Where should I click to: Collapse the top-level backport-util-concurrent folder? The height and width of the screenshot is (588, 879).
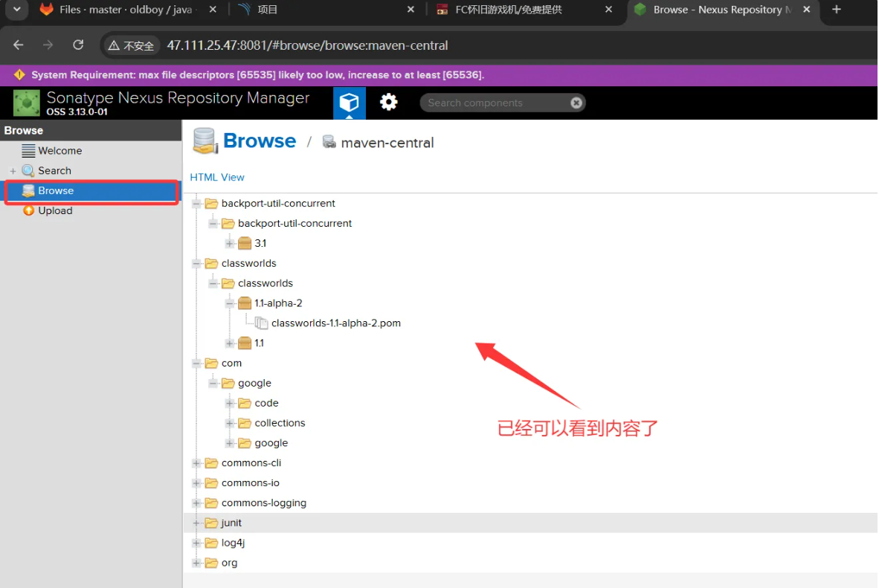pos(196,204)
